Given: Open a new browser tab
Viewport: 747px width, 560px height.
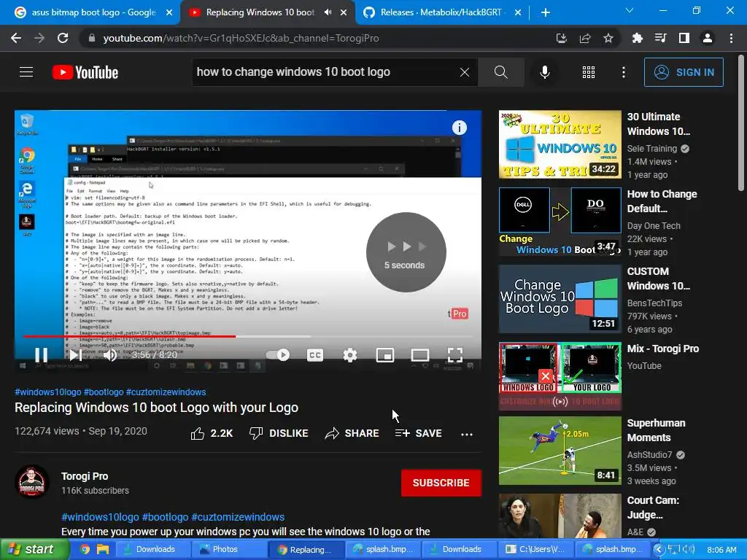Looking at the screenshot, I should point(546,12).
